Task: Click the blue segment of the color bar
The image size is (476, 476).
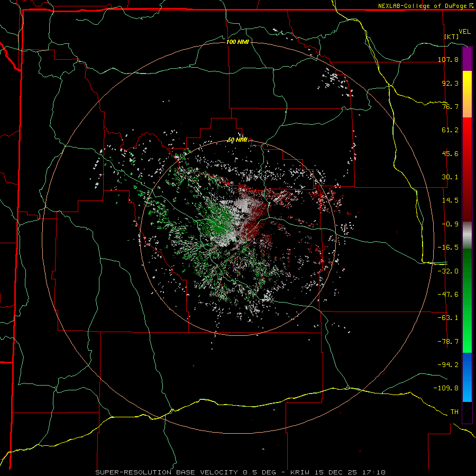Action: (467, 377)
